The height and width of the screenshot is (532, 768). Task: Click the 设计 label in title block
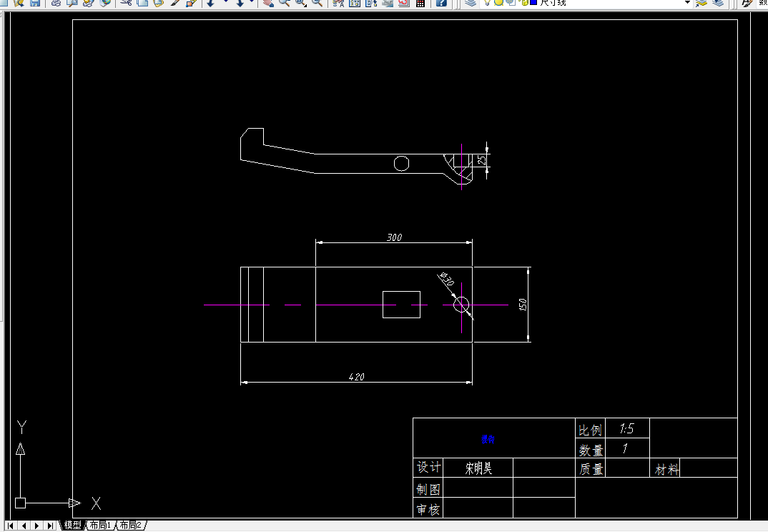point(428,467)
